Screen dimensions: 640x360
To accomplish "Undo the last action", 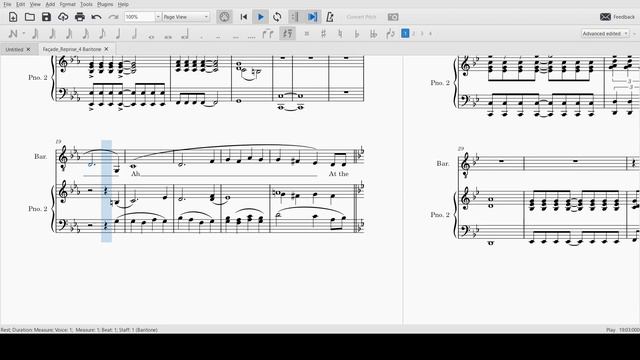I will (96, 17).
